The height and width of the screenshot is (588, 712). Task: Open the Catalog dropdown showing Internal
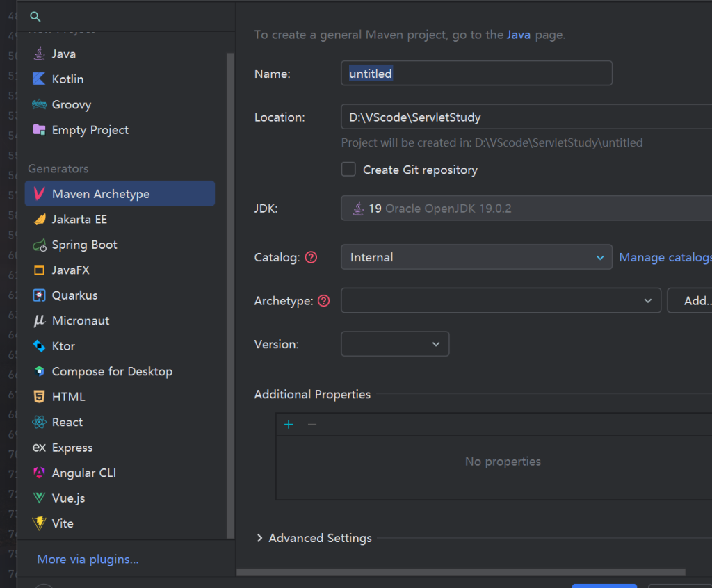(x=476, y=257)
